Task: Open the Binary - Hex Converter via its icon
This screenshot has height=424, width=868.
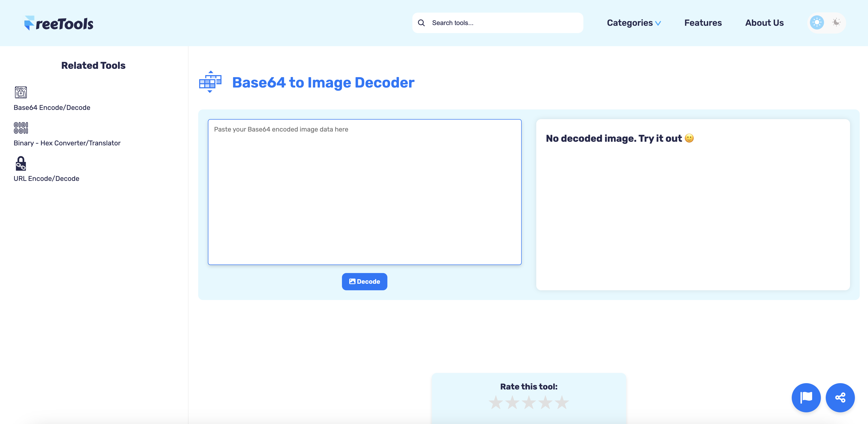Action: point(21,128)
